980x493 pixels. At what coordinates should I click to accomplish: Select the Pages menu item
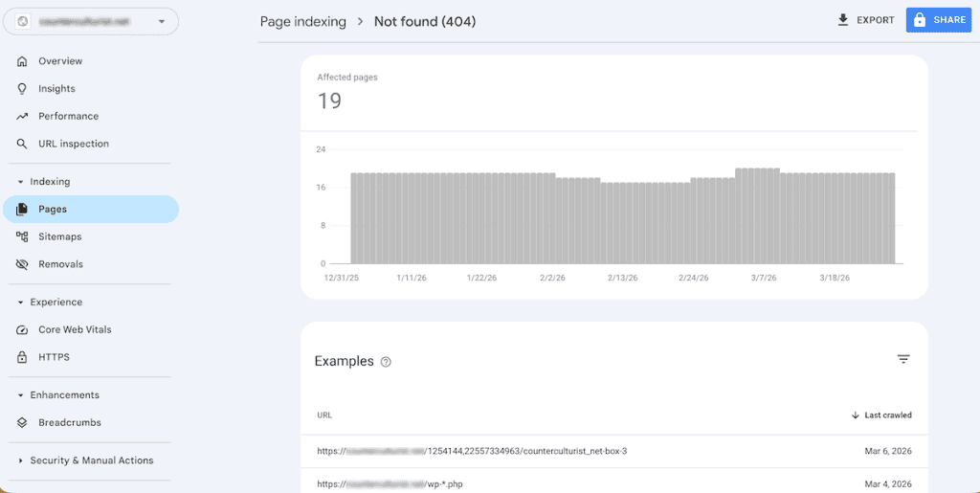[x=91, y=210]
